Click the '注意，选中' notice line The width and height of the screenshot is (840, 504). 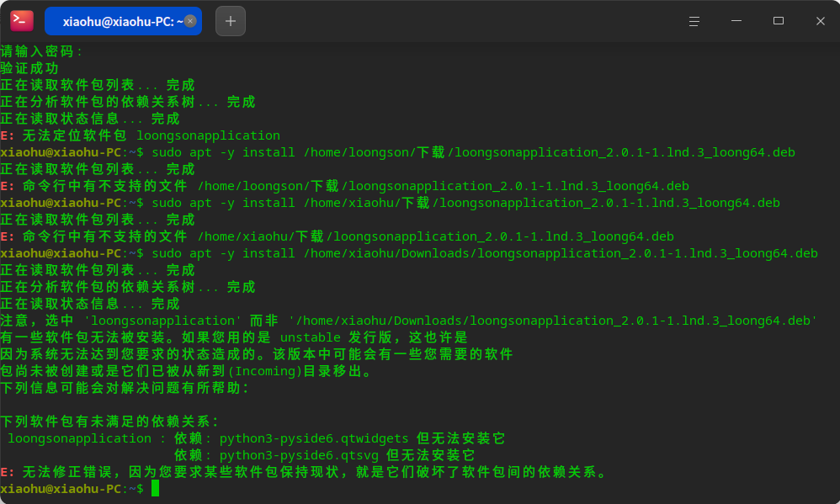click(409, 321)
